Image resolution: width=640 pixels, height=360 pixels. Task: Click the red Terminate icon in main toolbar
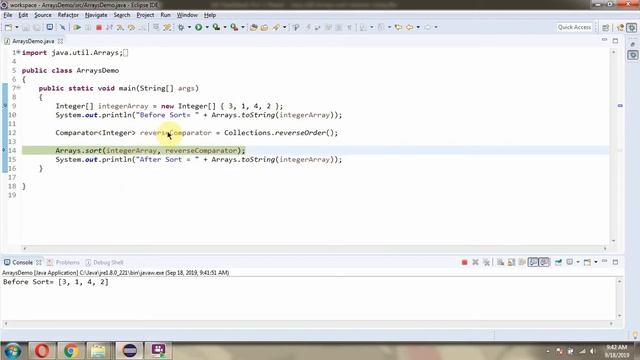coord(99,27)
